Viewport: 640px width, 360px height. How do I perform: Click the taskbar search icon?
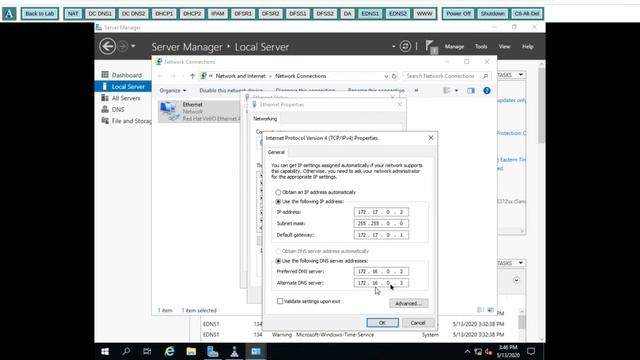pyautogui.click(x=126, y=351)
